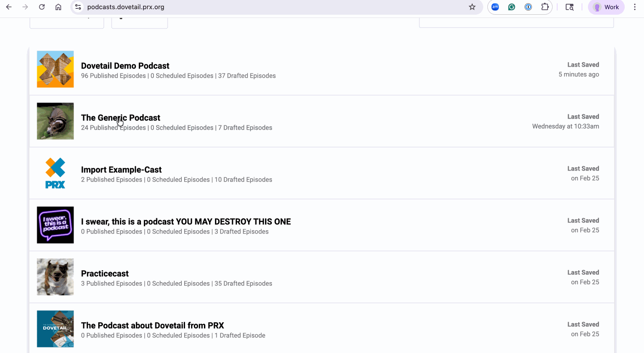644x353 pixels.
Task: Open the Grammarly extension icon
Action: pyautogui.click(x=512, y=7)
